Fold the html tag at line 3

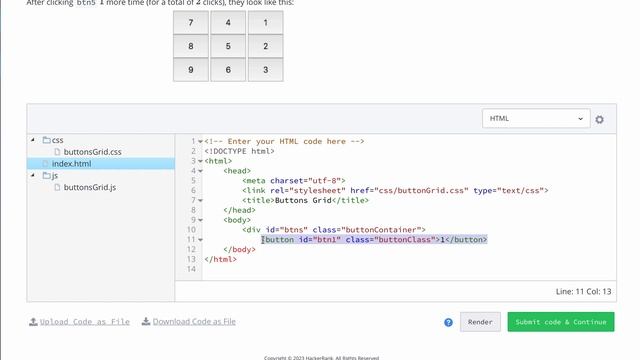(x=200, y=161)
